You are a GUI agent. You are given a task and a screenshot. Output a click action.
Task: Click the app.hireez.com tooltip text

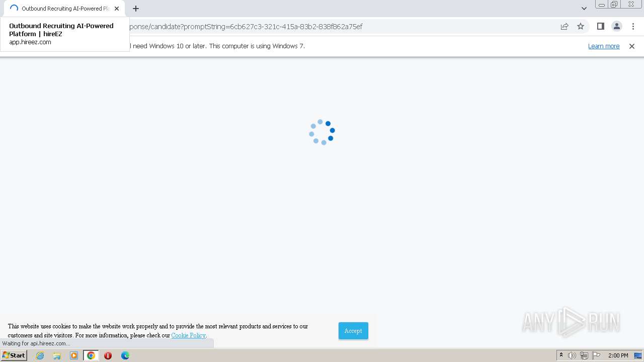click(30, 42)
